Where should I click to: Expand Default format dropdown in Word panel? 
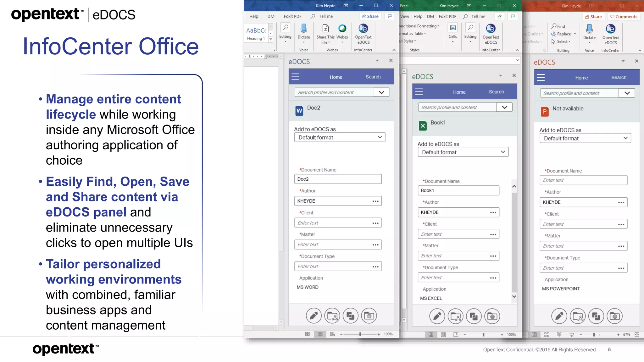380,137
